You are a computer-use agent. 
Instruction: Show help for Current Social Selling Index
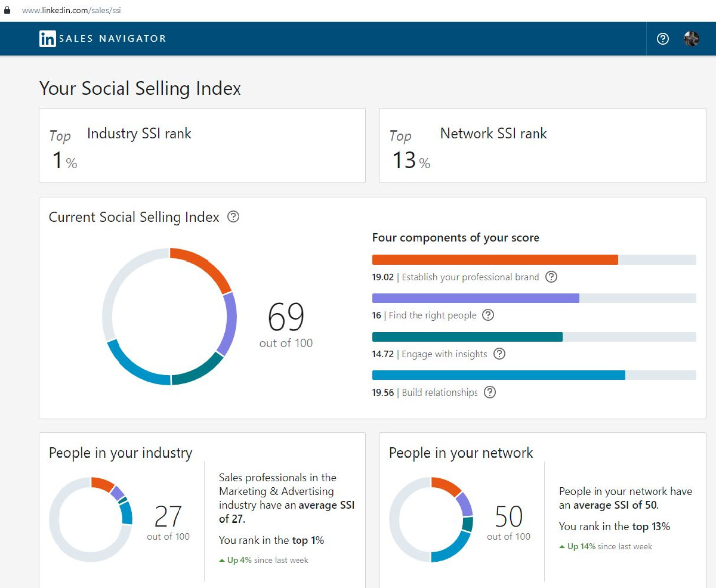click(233, 217)
